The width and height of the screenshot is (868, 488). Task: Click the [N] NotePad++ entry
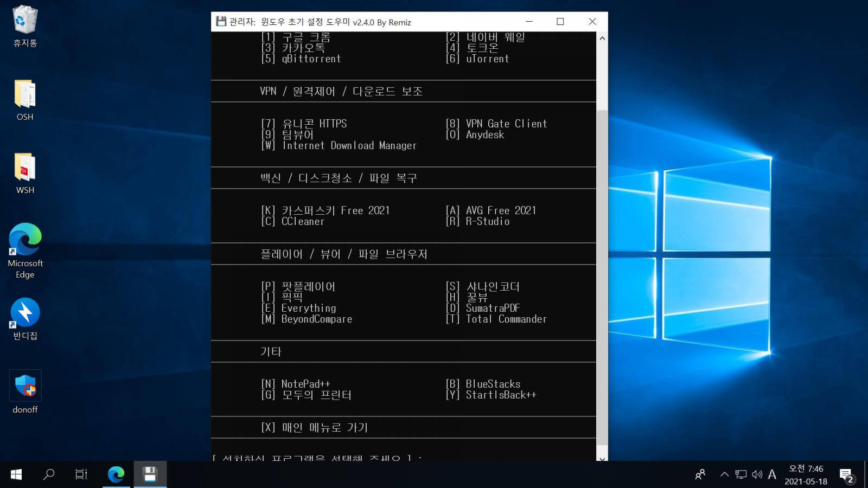(x=296, y=384)
